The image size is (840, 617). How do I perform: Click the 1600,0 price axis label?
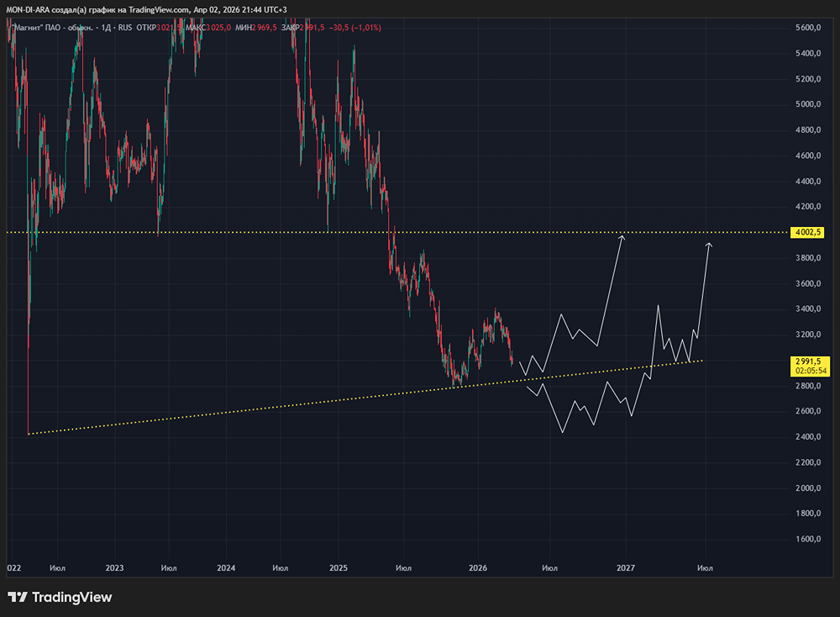808,540
